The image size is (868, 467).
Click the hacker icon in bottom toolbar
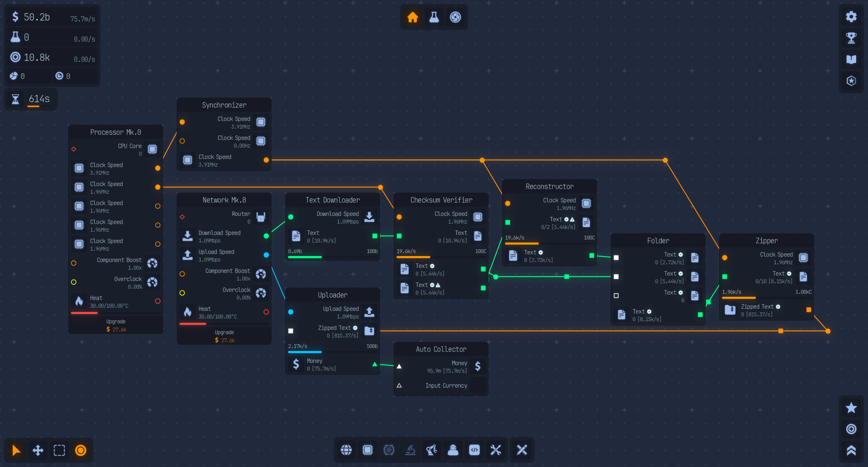453,450
